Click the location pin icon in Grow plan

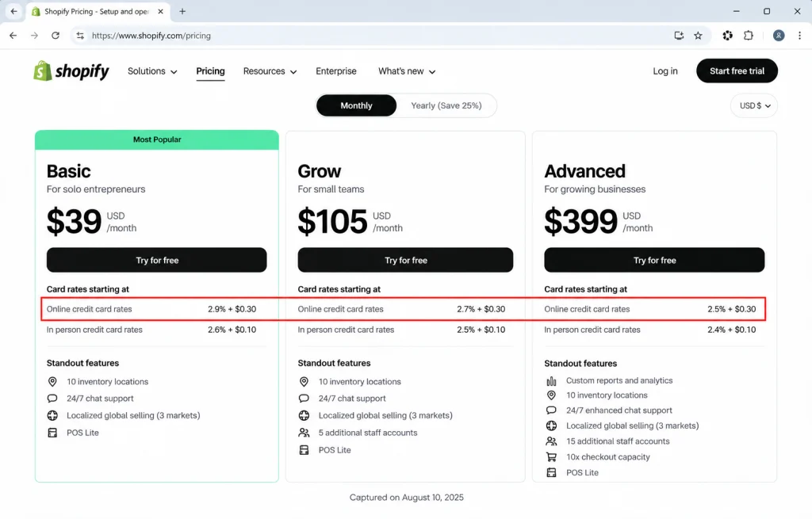[x=304, y=382]
